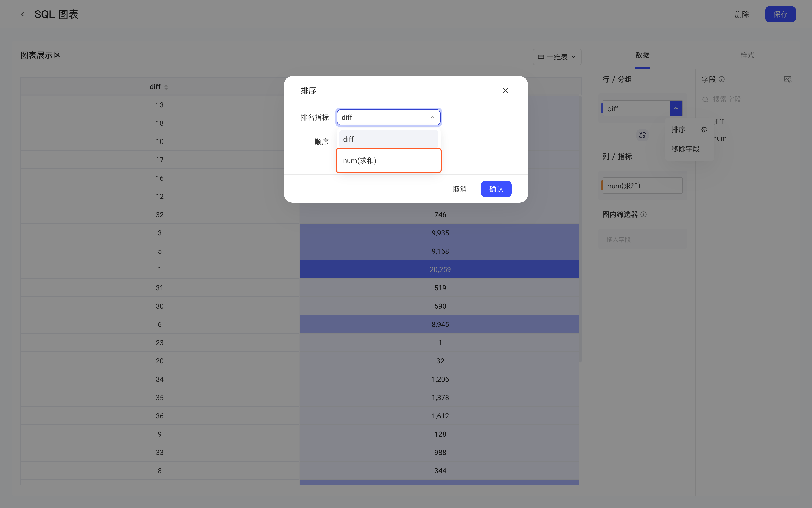Click the diff cell with value 13
The image size is (812, 508).
(159, 105)
